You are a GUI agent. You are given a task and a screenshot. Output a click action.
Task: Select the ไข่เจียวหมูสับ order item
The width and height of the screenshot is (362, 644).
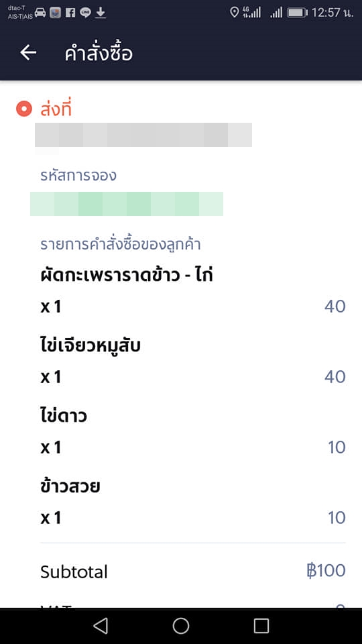[x=90, y=346]
